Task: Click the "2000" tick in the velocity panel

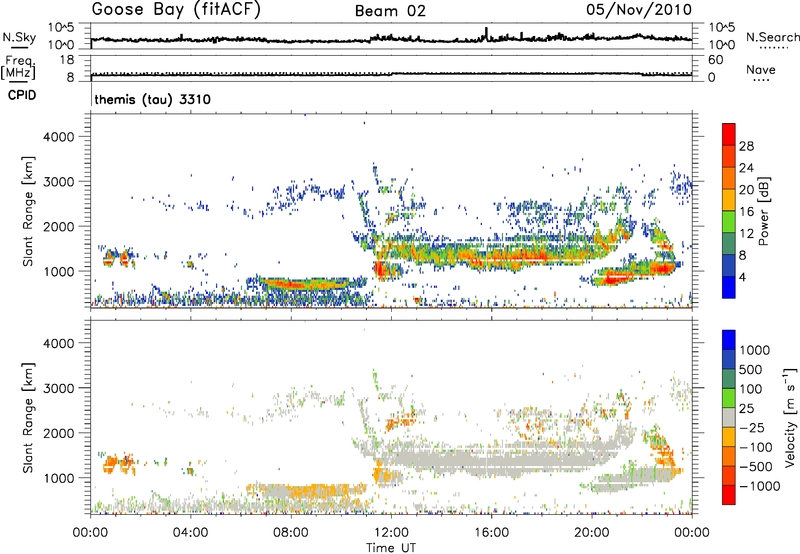Action: [x=58, y=433]
